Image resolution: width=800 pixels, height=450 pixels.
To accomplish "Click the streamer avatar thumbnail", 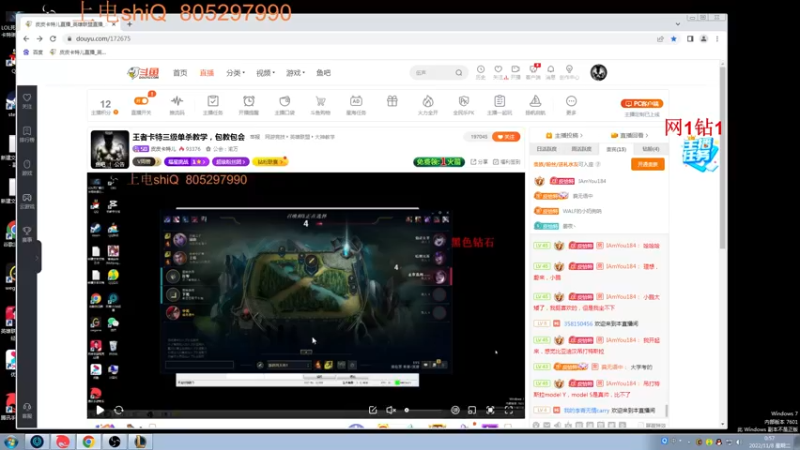I will pos(110,149).
